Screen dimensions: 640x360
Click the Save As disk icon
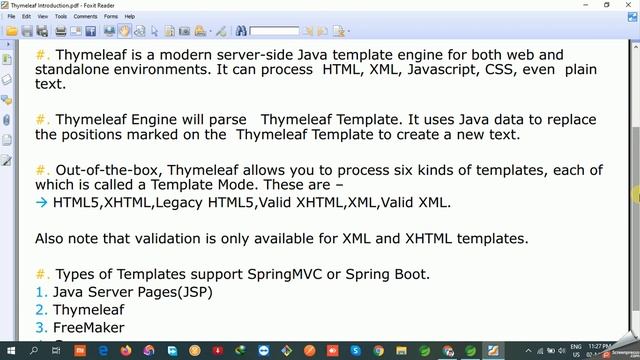coord(42,31)
